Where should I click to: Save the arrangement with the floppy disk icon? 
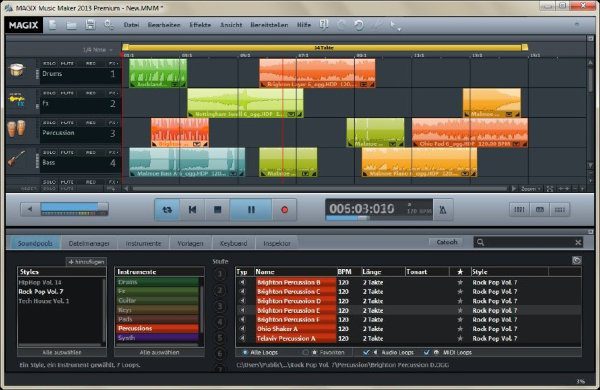90,25
